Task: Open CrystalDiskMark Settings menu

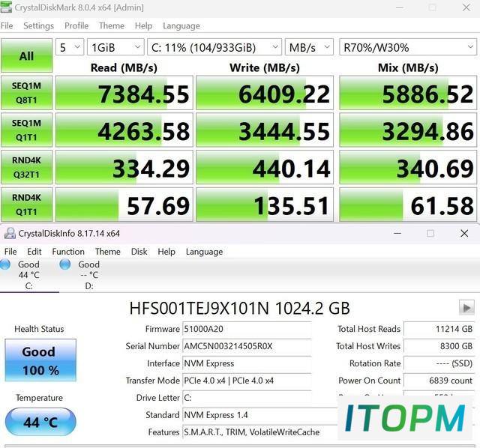Action: tap(38, 25)
